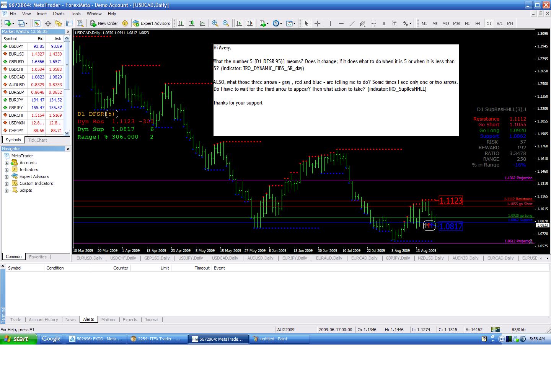The width and height of the screenshot is (551, 392).
Task: Toggle the Market Watch window icon
Action: coord(37,23)
